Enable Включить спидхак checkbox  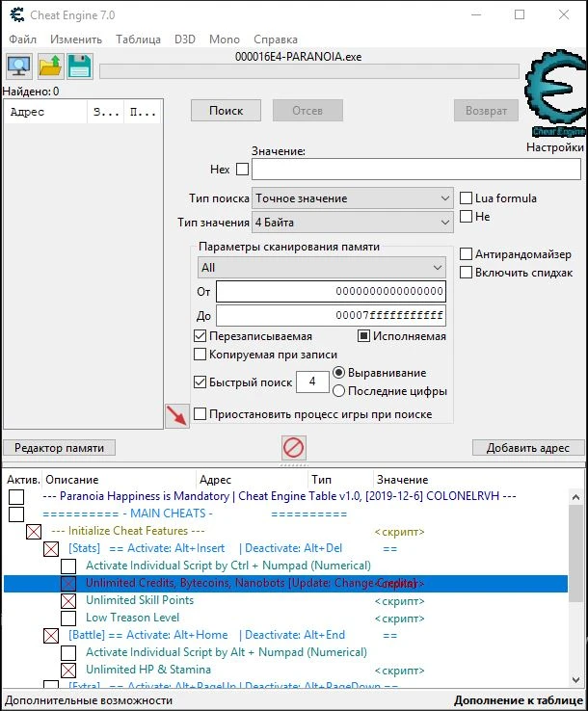(466, 273)
